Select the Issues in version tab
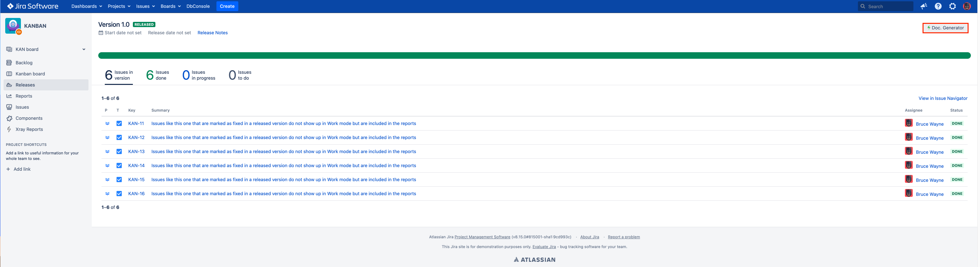Viewport: 980px width, 267px height. [119, 75]
